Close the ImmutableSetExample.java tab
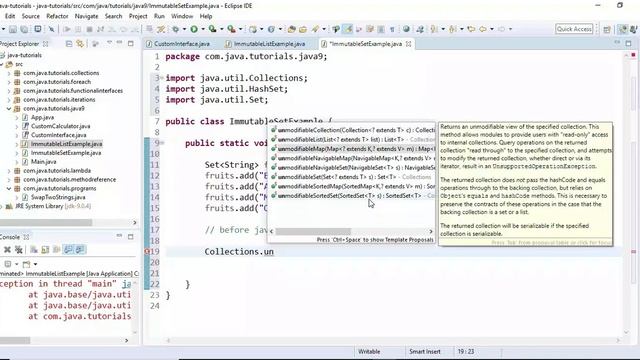The image size is (640, 360). pos(409,44)
